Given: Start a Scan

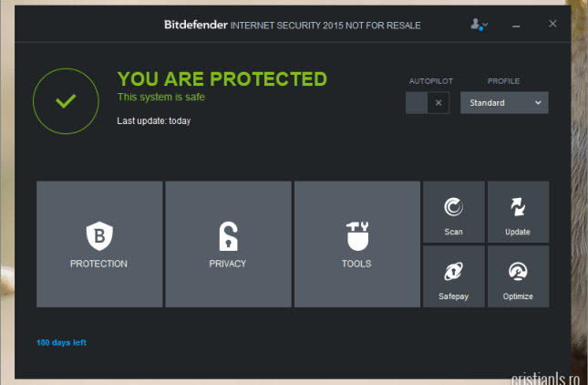Looking at the screenshot, I should (453, 212).
